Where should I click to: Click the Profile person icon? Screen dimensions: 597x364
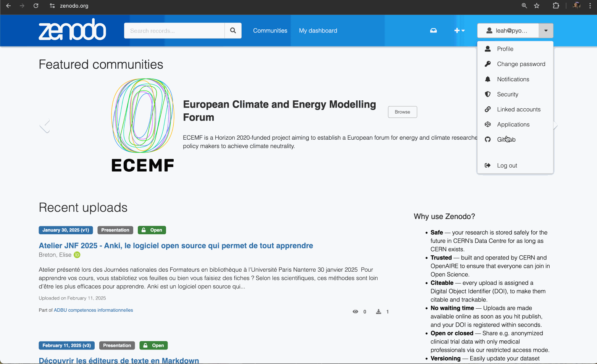[487, 49]
